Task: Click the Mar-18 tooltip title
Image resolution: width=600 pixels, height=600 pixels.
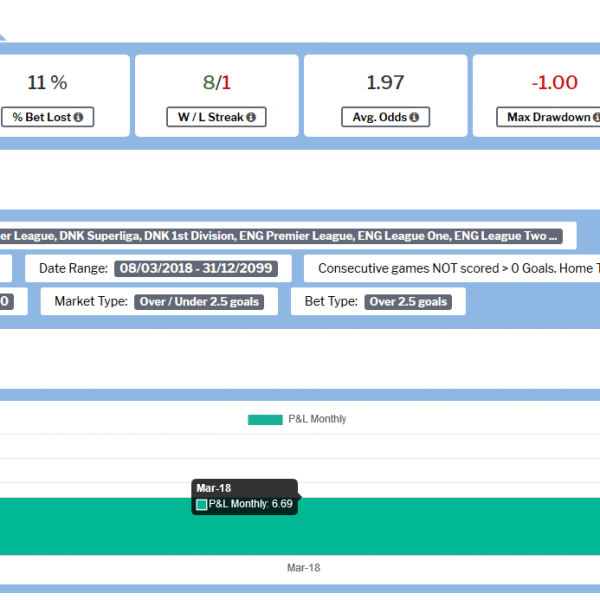Action: [x=214, y=488]
